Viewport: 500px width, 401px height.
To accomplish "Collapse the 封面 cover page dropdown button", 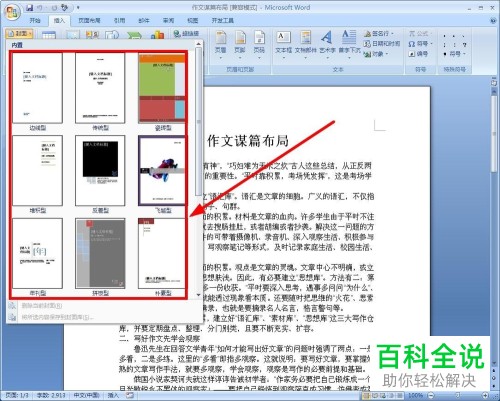I will tap(19, 34).
